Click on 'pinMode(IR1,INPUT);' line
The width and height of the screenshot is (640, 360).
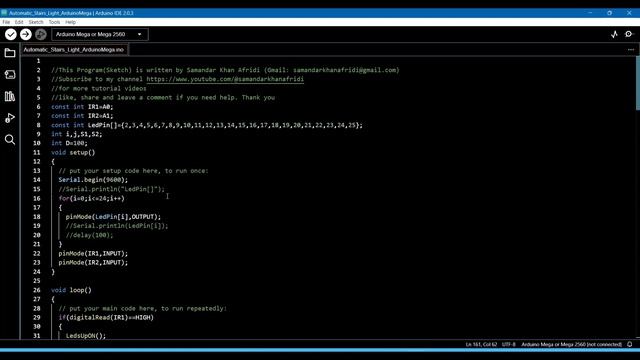(x=93, y=253)
